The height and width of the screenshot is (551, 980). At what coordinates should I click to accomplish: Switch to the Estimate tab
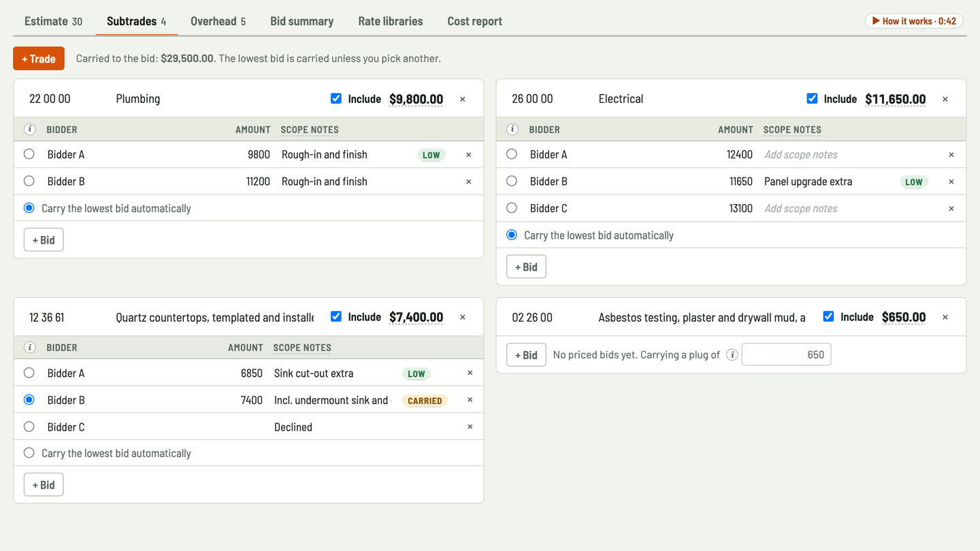click(54, 21)
